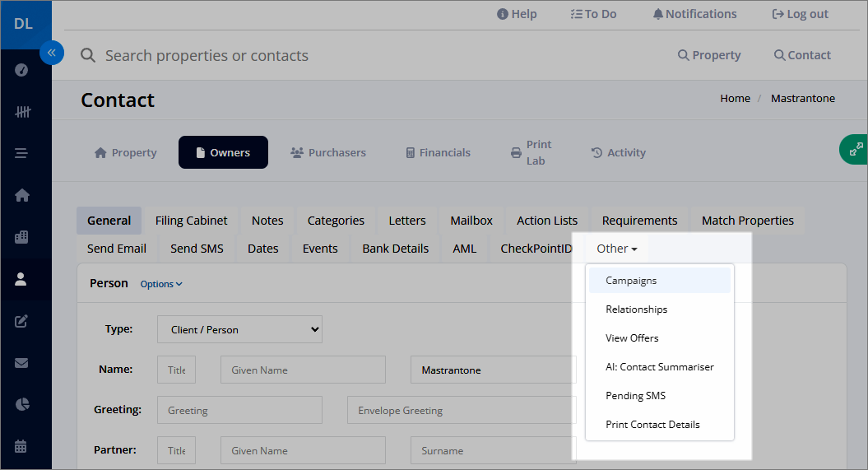Open the envelope mail icon in sidebar
Screen dimensions: 868x470
(x=21, y=363)
